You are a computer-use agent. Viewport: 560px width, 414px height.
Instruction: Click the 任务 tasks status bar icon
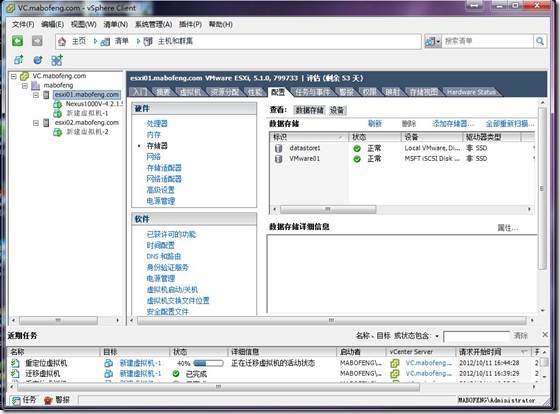tap(16, 400)
